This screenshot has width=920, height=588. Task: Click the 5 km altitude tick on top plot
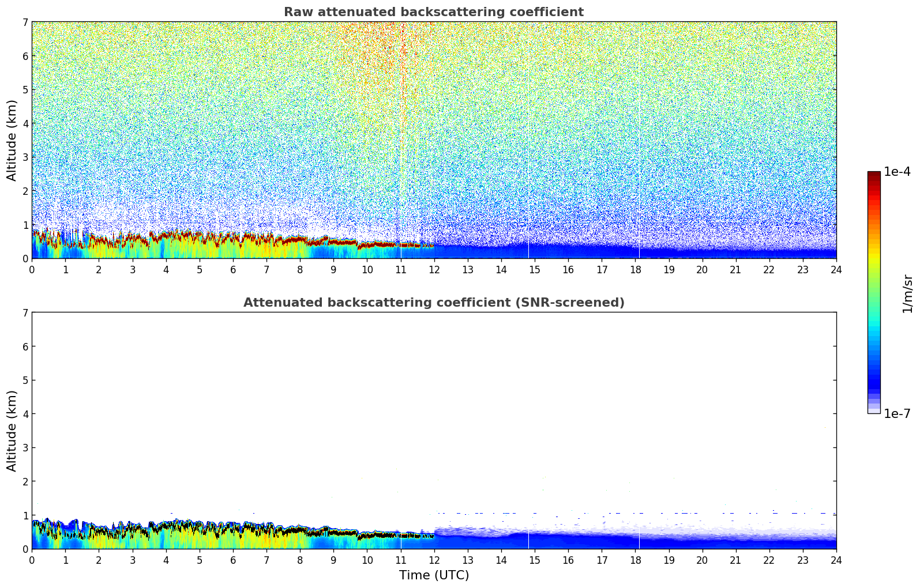pyautogui.click(x=25, y=90)
